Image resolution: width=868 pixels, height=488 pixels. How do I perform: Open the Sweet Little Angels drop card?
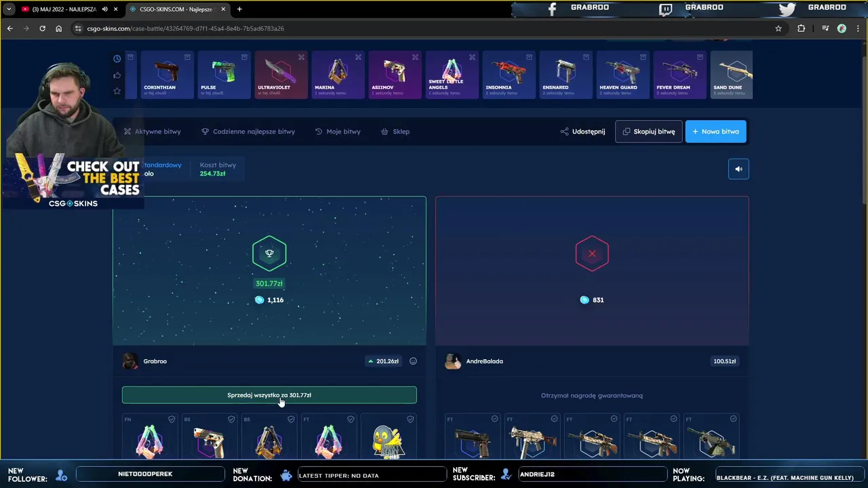pos(452,75)
